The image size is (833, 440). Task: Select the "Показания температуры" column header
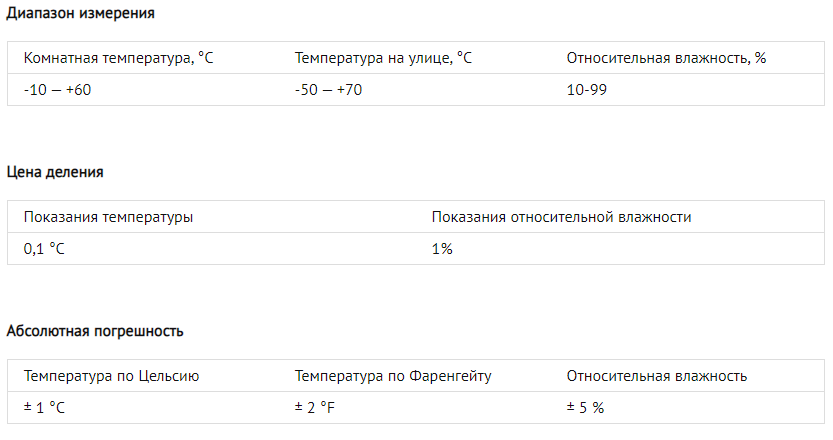(109, 217)
